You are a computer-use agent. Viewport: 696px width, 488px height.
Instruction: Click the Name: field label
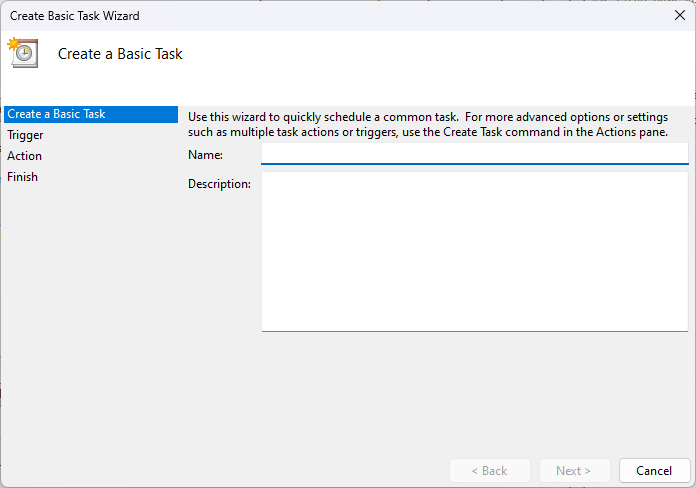pos(205,155)
